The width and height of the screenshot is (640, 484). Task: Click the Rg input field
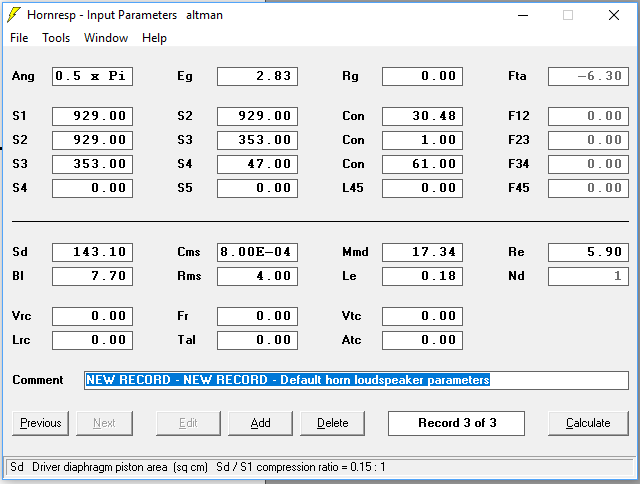[x=422, y=76]
